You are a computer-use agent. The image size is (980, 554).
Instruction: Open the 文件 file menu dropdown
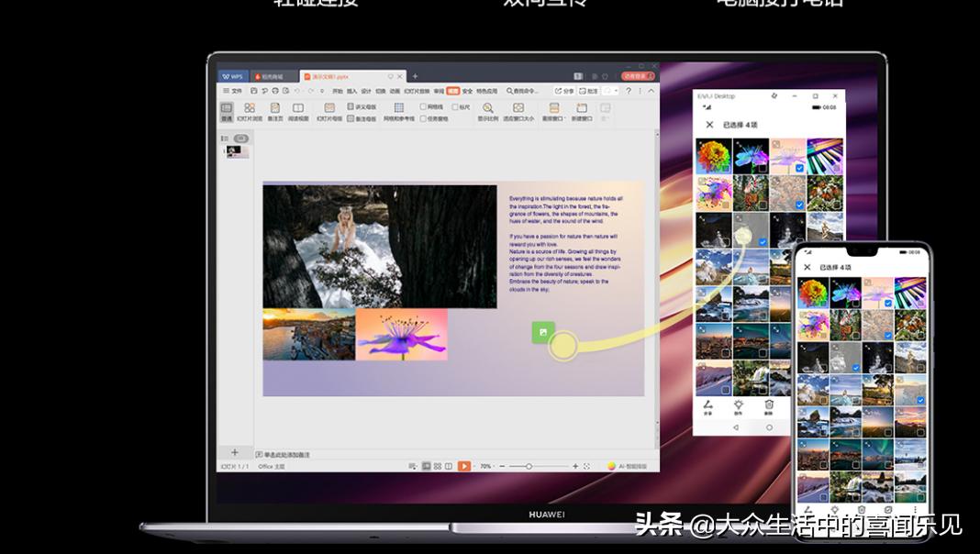coord(233,91)
